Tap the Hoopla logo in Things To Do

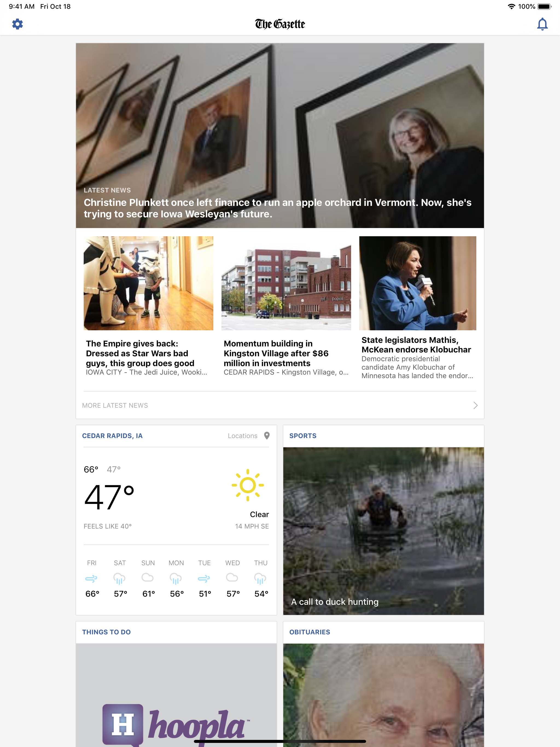point(176,725)
